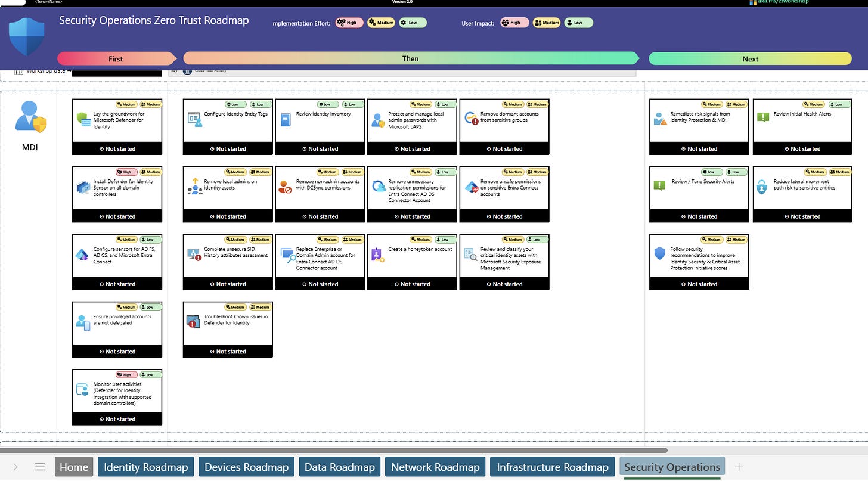
Task: Click the MDI user shield icon
Action: click(31, 117)
